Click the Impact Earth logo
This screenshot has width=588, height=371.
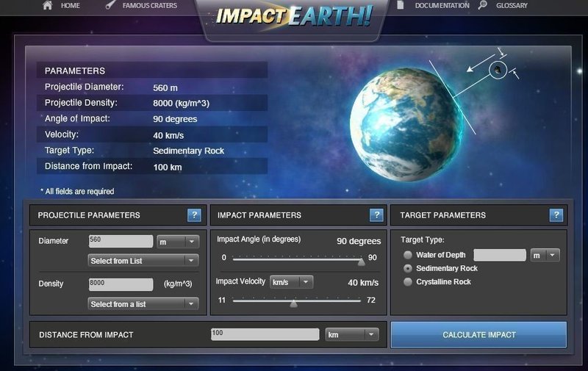click(294, 16)
